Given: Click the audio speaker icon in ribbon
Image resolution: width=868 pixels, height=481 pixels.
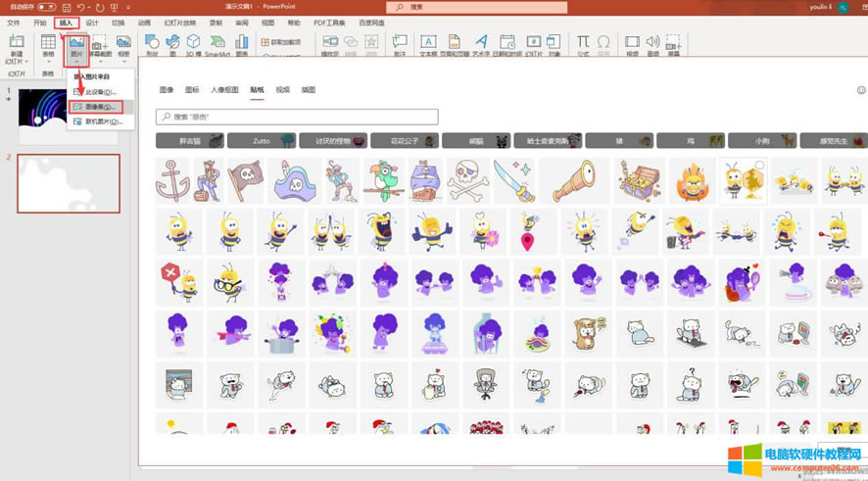Looking at the screenshot, I should 652,45.
